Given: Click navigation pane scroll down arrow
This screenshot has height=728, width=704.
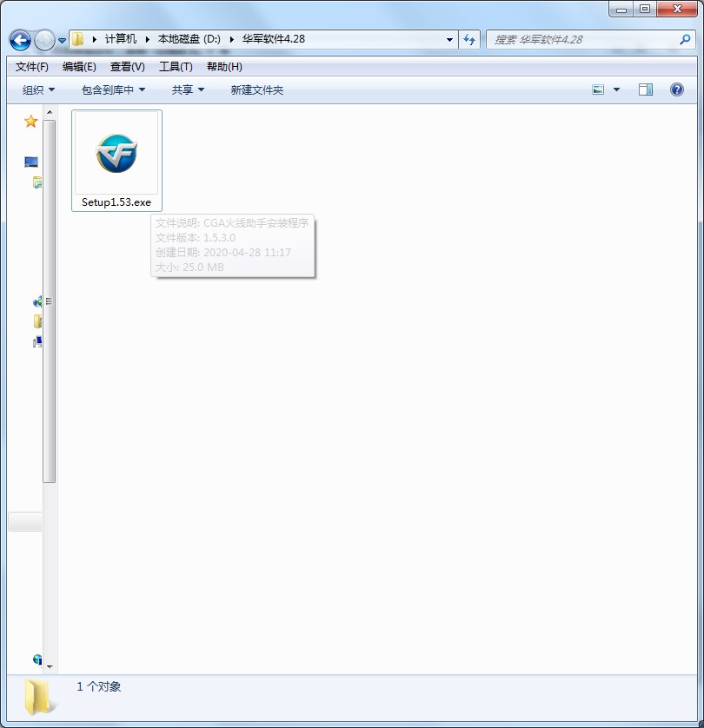Looking at the screenshot, I should click(50, 666).
